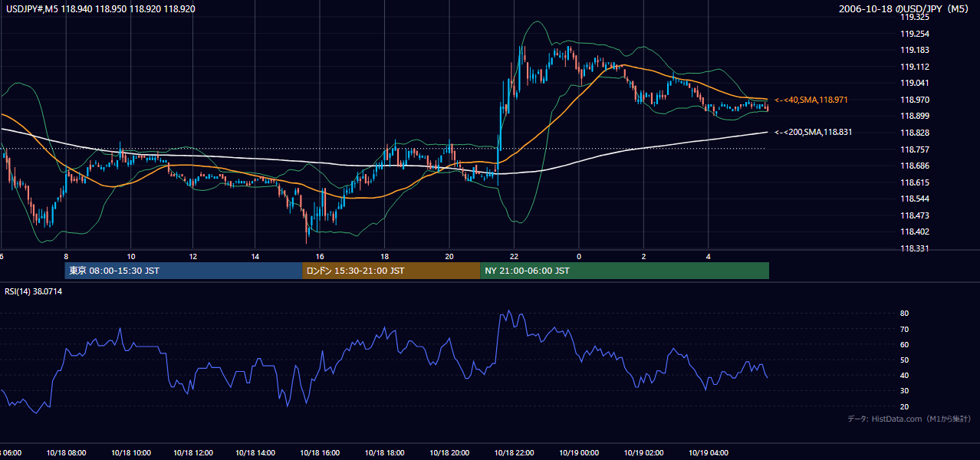Select the 10/19 04:00 date axis label
This screenshot has width=980, height=460.
click(x=709, y=453)
